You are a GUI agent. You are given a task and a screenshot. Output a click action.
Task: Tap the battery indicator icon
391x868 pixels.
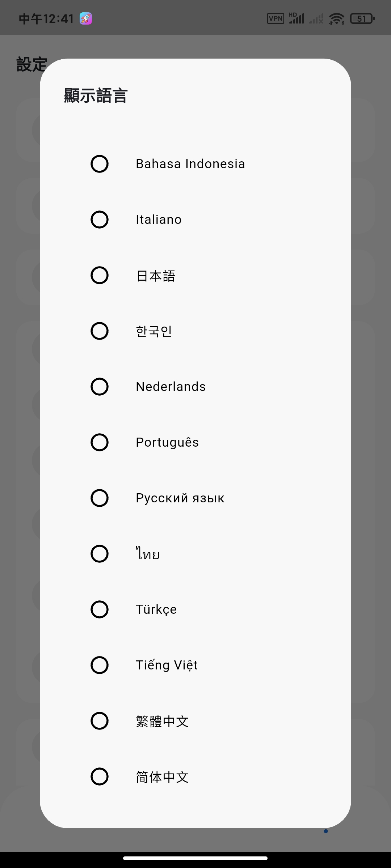click(362, 18)
